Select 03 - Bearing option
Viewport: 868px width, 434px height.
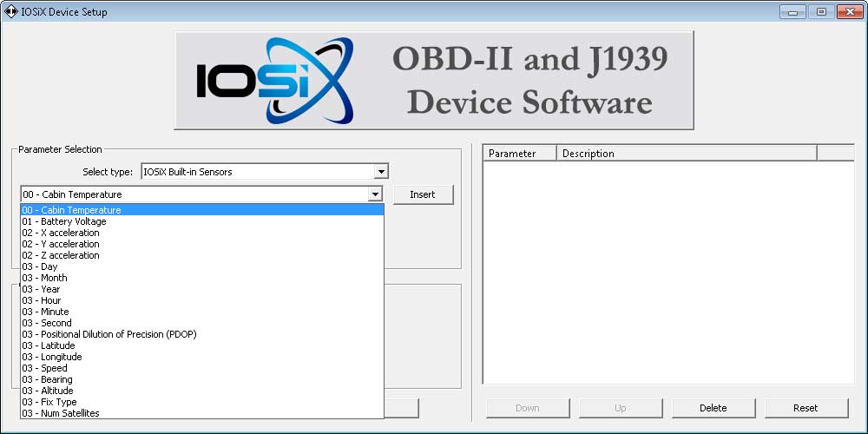click(x=202, y=379)
